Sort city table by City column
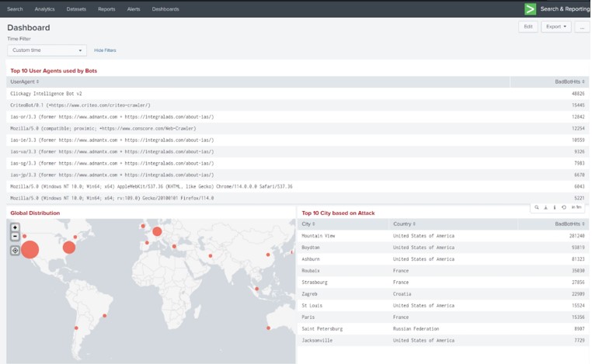 coord(308,224)
